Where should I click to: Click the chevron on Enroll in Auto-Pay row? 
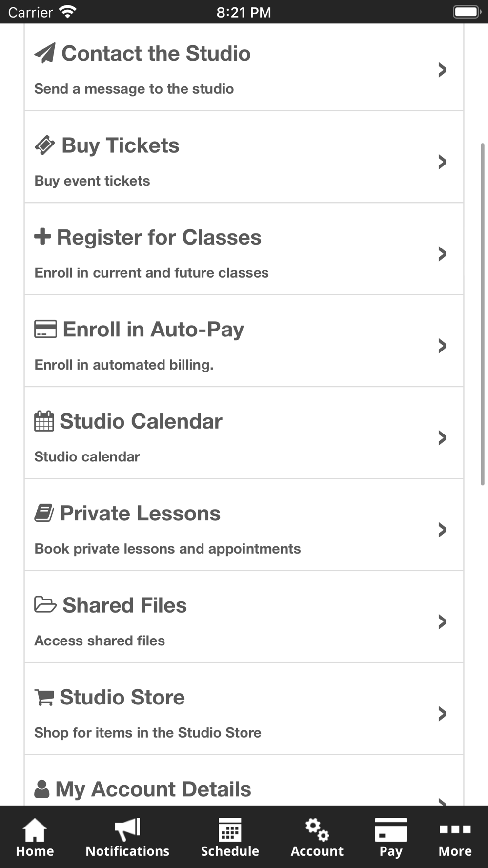coord(442,346)
